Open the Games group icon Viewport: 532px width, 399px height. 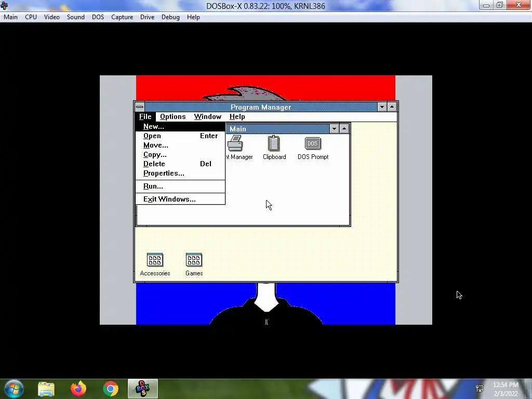194,260
